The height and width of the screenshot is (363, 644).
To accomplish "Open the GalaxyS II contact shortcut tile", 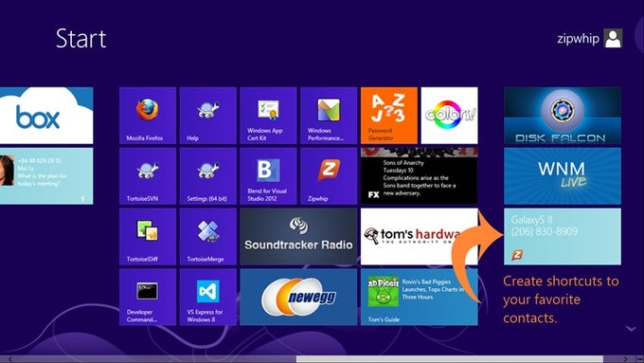I will coord(563,236).
